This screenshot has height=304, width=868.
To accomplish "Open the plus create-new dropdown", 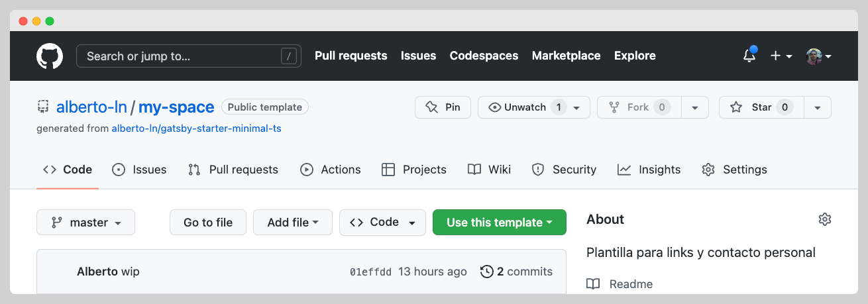I will click(x=781, y=56).
